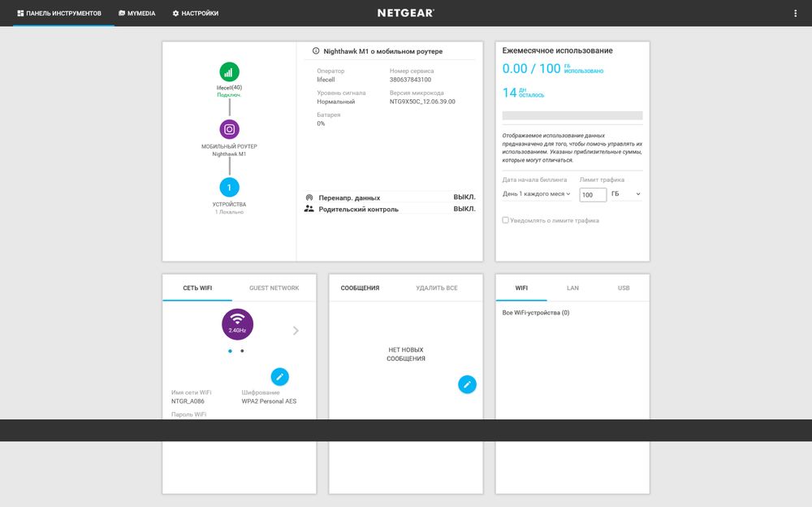812x507 pixels.
Task: Click pencil button in messages panel
Action: coord(467,384)
